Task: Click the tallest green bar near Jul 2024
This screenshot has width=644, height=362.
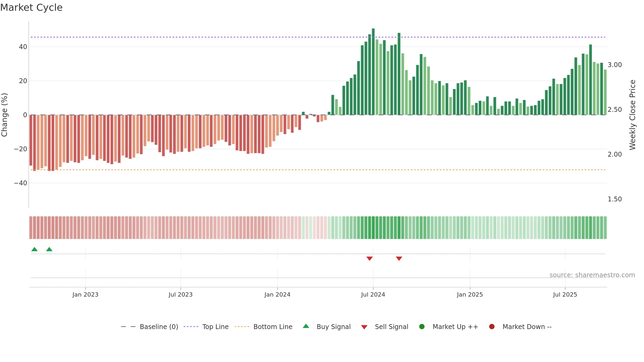Action: tap(373, 72)
